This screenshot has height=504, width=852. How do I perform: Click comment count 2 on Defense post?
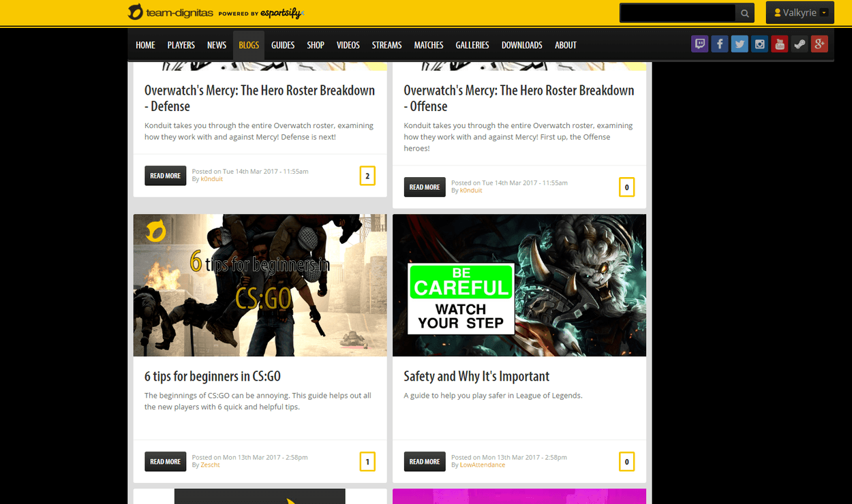point(367,176)
